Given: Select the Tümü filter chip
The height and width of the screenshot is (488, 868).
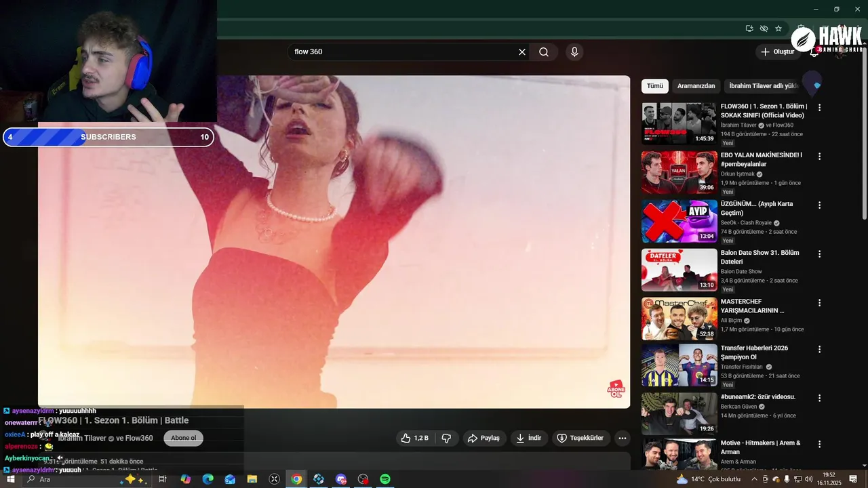Looking at the screenshot, I should pyautogui.click(x=655, y=86).
